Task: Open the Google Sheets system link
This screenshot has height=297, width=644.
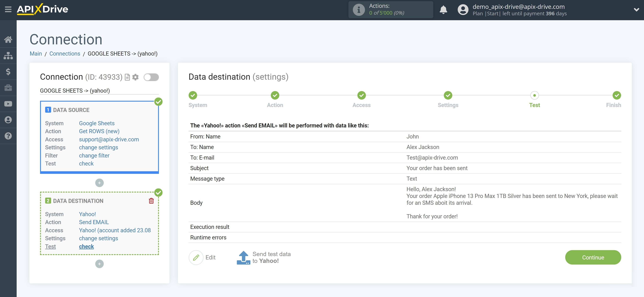Action: coord(97,123)
